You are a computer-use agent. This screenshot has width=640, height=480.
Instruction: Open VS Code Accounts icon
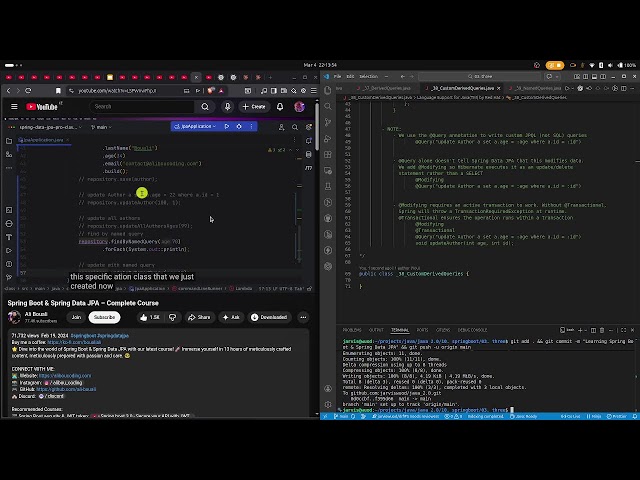pos(328,389)
